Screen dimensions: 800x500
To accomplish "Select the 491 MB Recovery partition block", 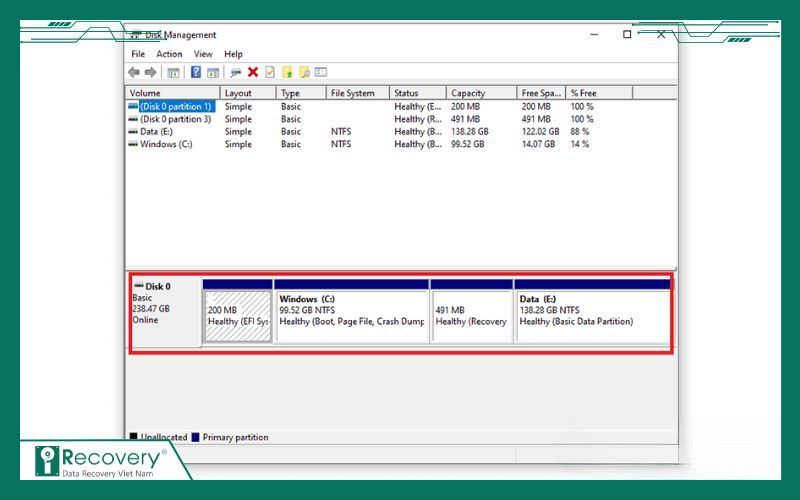I will 471,316.
